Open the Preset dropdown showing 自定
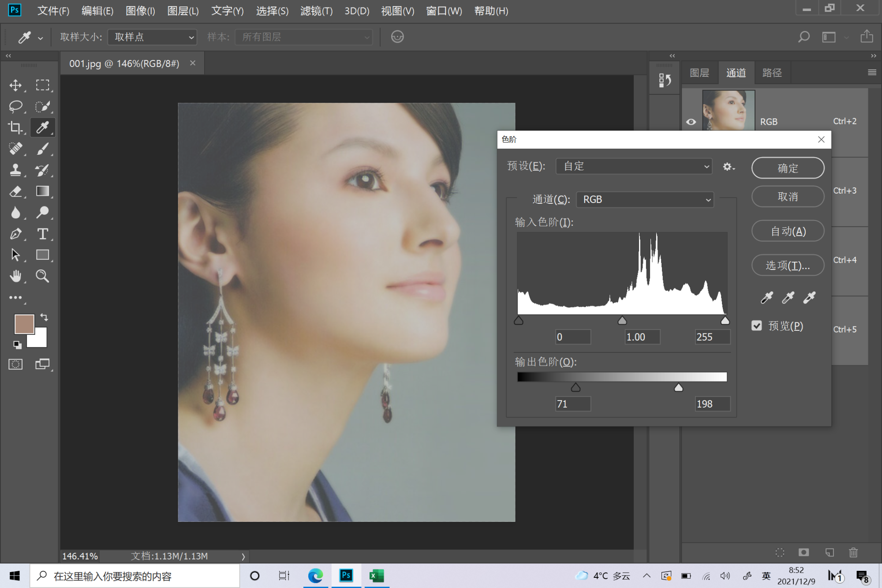The image size is (882, 588). (x=634, y=166)
